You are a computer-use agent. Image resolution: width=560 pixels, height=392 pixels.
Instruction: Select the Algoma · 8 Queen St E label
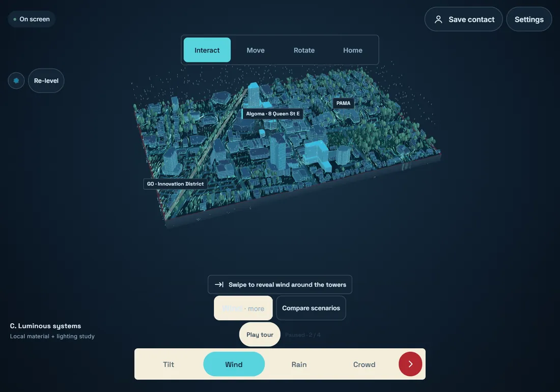coord(272,114)
